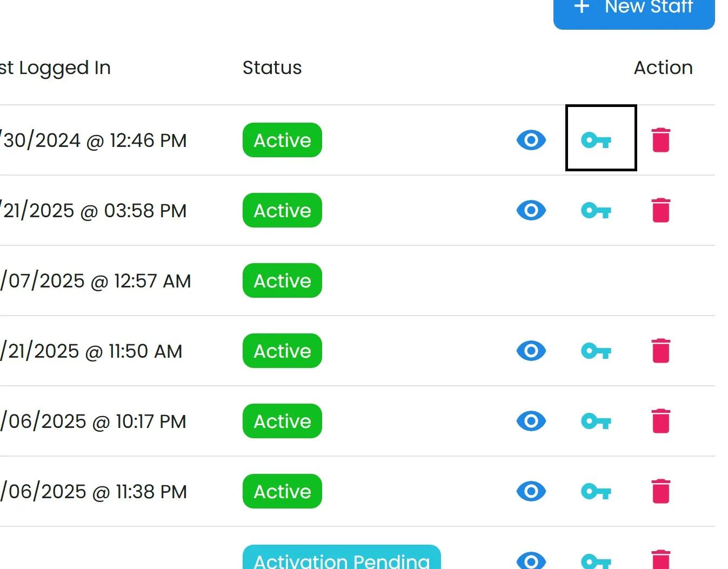Reset password for staff logged 12:46 PM
Image resolution: width=728 pixels, height=569 pixels.
[x=596, y=140]
